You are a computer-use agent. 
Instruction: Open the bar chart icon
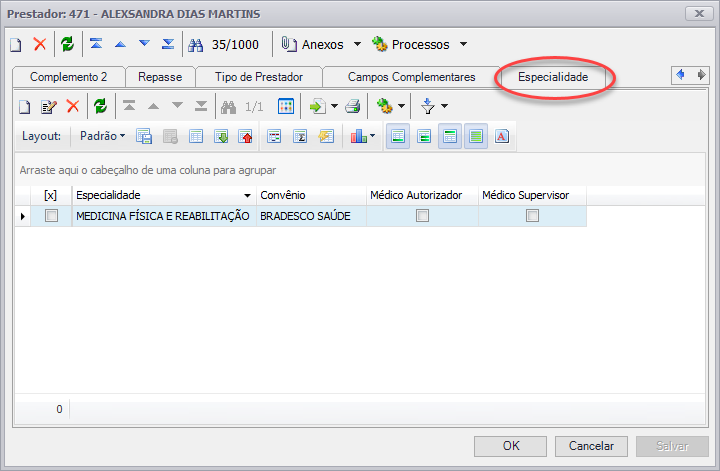(359, 136)
